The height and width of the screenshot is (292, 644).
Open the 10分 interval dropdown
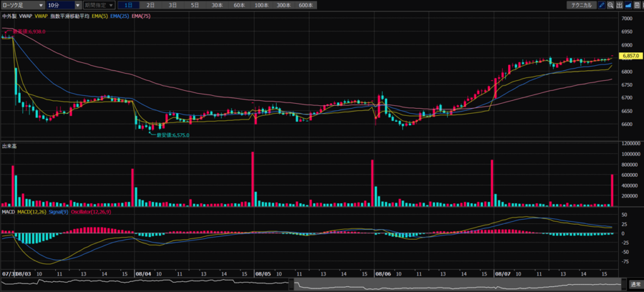click(64, 5)
